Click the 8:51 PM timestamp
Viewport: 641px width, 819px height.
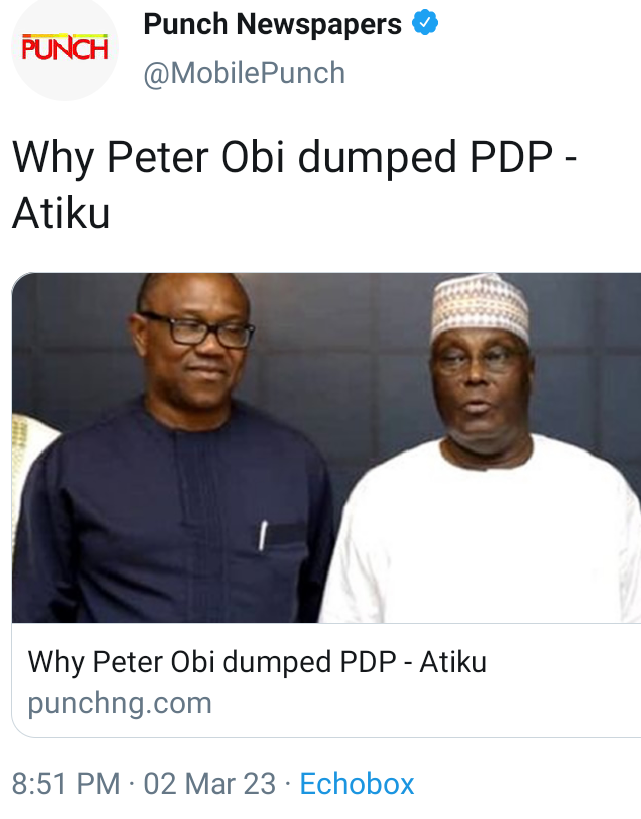(x=66, y=783)
